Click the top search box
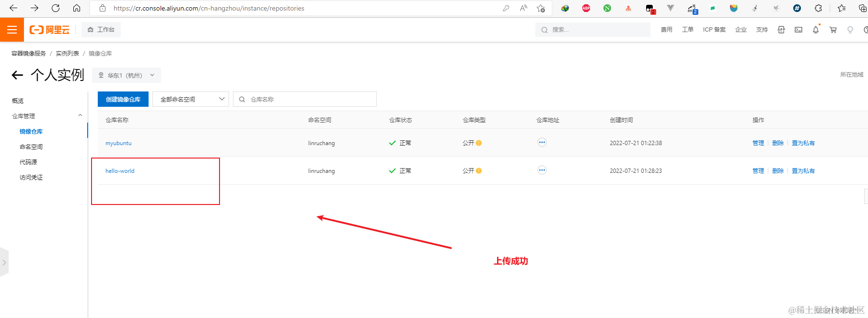The height and width of the screenshot is (318, 868). pyautogui.click(x=592, y=30)
